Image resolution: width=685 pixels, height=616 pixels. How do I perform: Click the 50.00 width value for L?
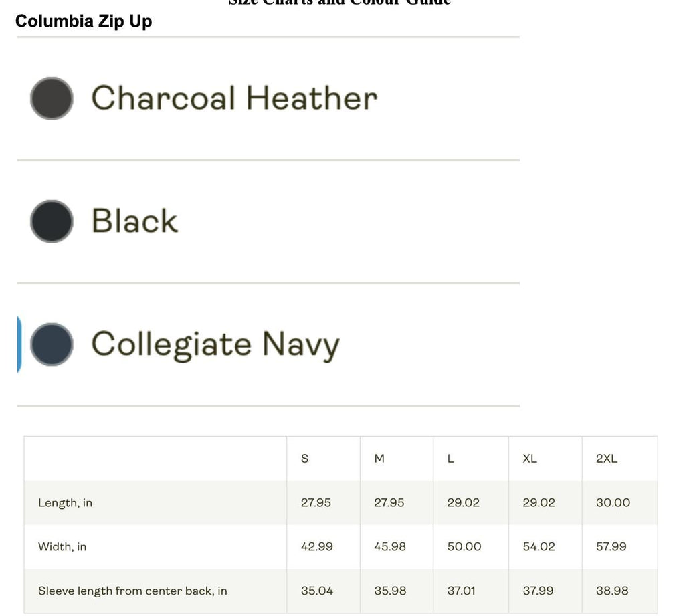pyautogui.click(x=464, y=546)
